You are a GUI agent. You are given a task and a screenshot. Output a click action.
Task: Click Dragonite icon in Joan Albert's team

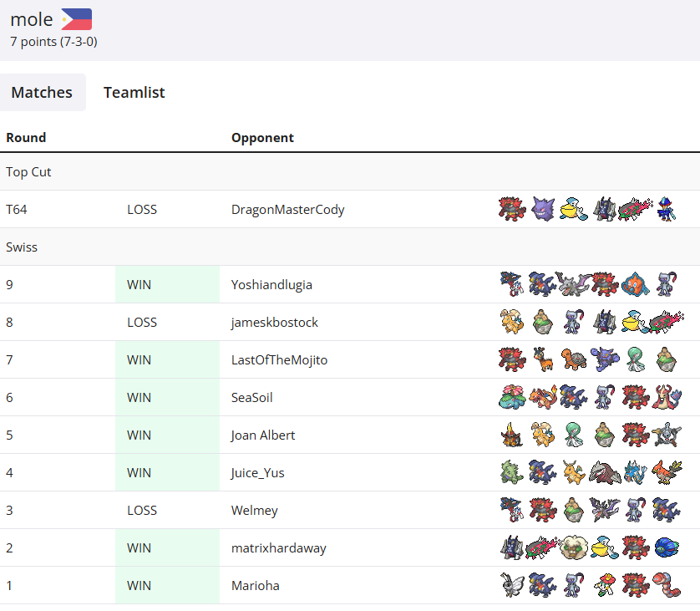pyautogui.click(x=543, y=435)
